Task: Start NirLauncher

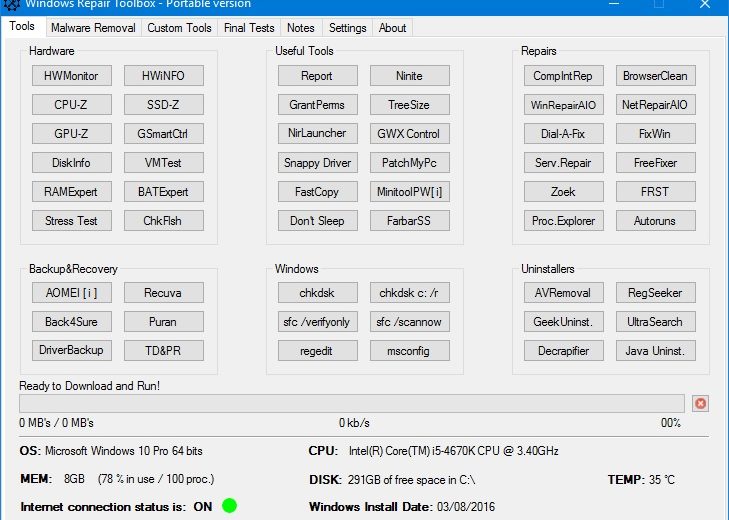Action: point(318,133)
